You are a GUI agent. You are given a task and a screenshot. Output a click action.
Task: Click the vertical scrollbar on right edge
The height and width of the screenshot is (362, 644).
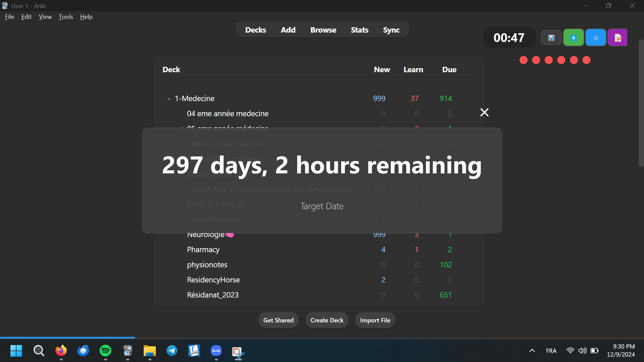click(641, 101)
